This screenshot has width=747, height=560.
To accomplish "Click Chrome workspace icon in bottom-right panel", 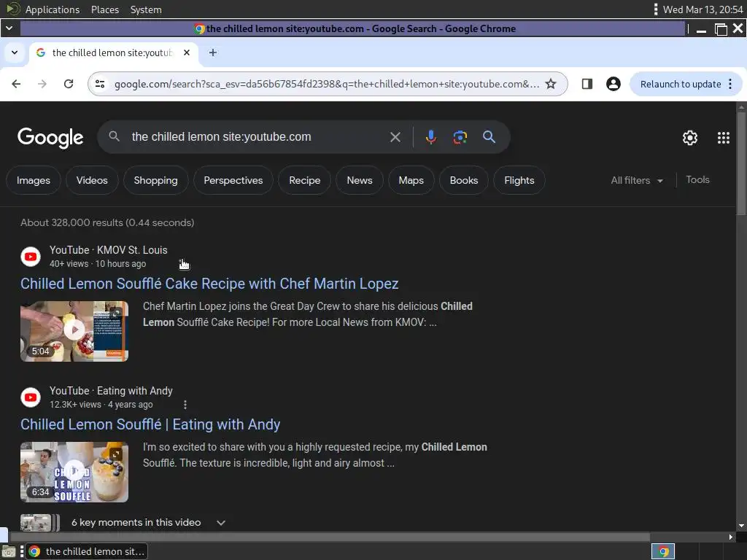I will tap(663, 551).
